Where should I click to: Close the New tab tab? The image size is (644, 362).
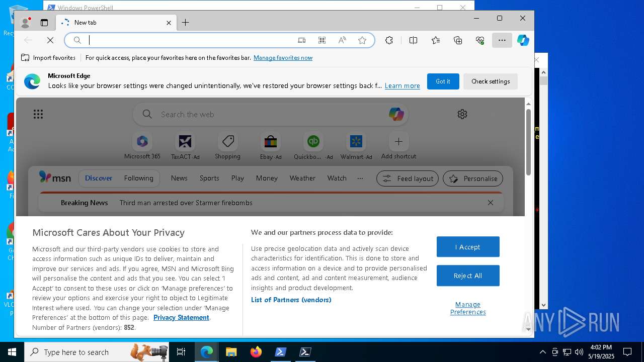(x=169, y=23)
